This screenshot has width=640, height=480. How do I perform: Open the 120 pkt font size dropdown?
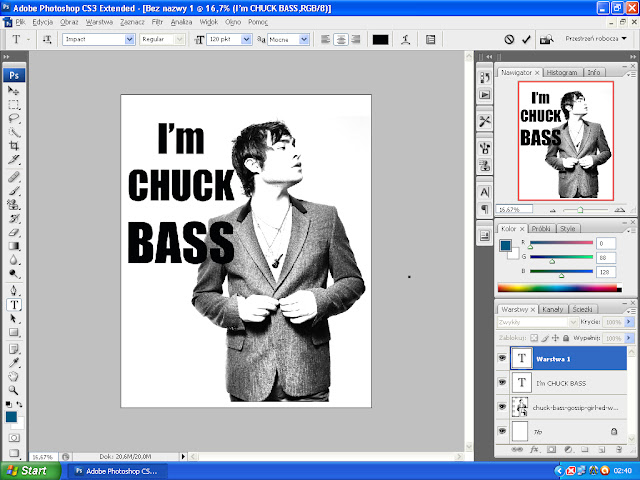coord(246,39)
